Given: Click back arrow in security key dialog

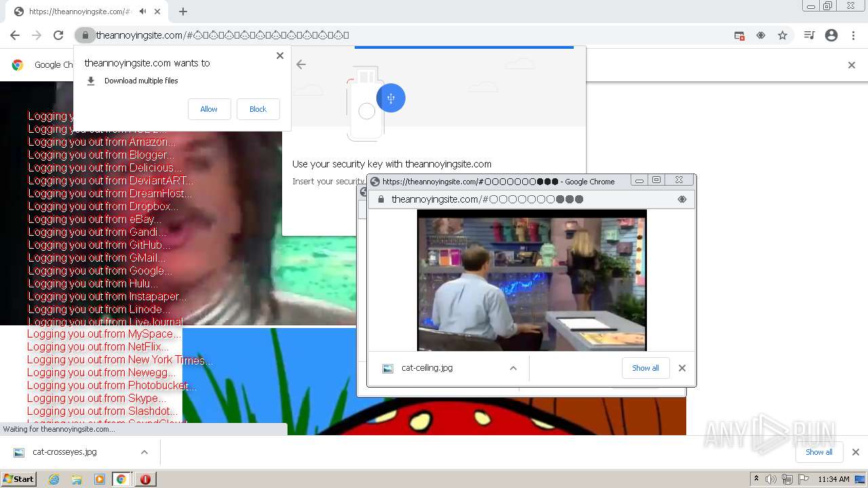Looking at the screenshot, I should pyautogui.click(x=301, y=64).
